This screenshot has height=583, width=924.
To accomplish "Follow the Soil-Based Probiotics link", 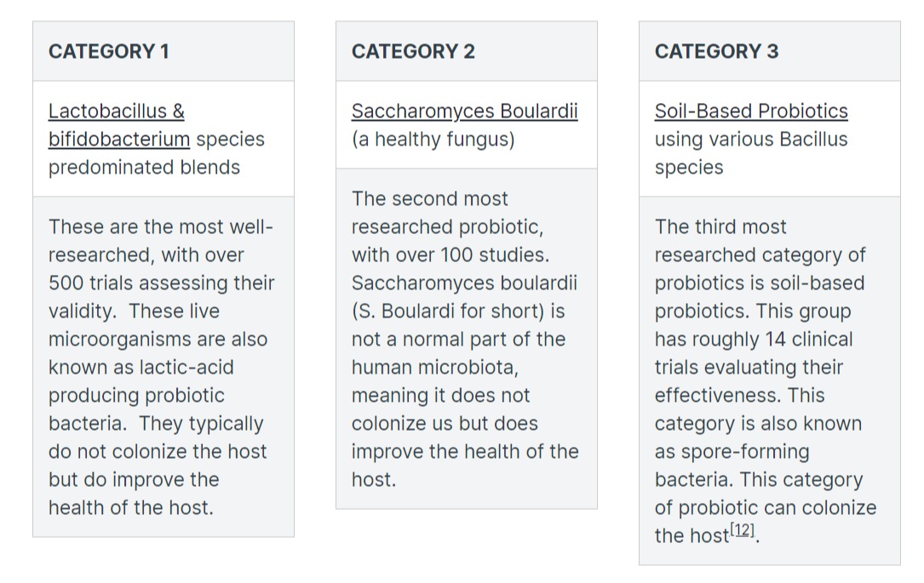I will tap(751, 111).
